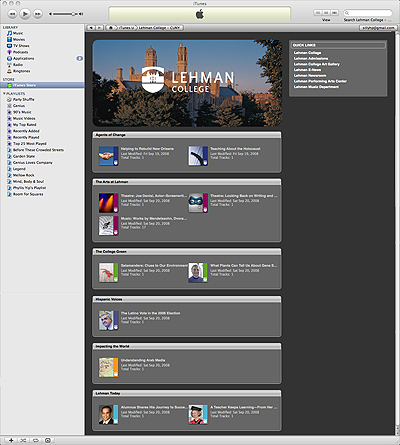Open Lehman College quick link
The image size is (400, 445).
coord(307,53)
